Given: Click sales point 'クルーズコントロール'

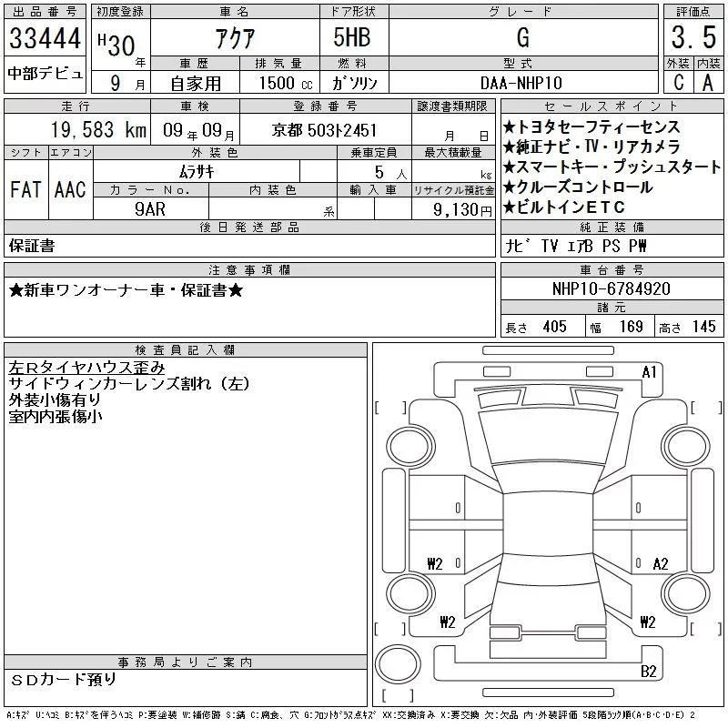Looking at the screenshot, I should (x=578, y=187).
